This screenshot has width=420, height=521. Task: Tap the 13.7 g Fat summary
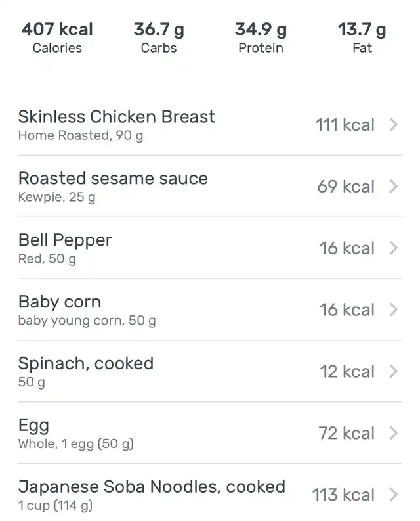362,37
